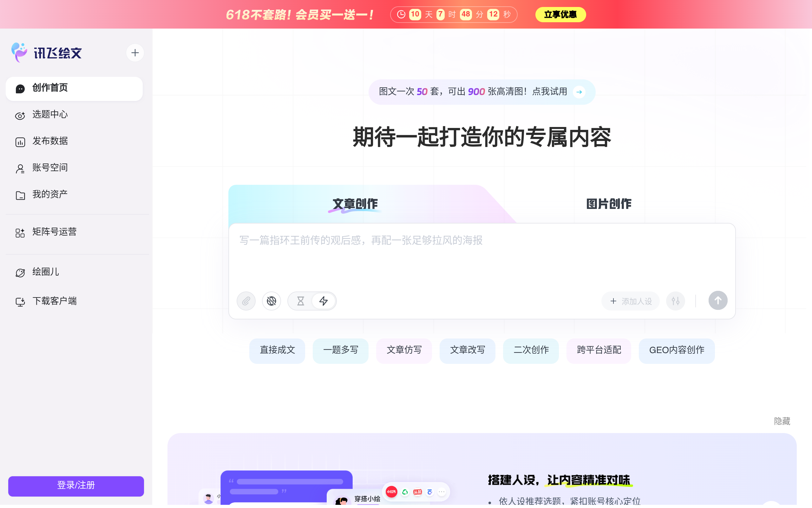
Task: Select the 文章仿写 chip
Action: click(404, 351)
